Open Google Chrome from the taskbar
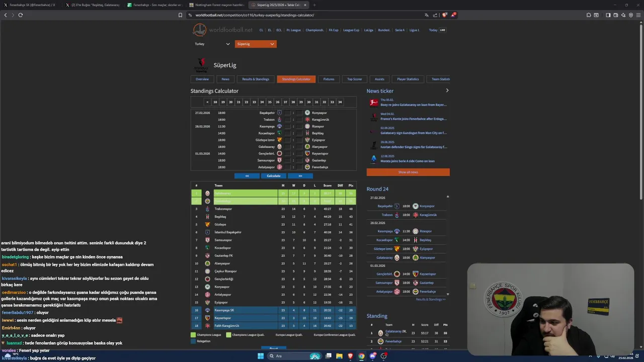Image resolution: width=644 pixels, height=362 pixels. pos(361,356)
